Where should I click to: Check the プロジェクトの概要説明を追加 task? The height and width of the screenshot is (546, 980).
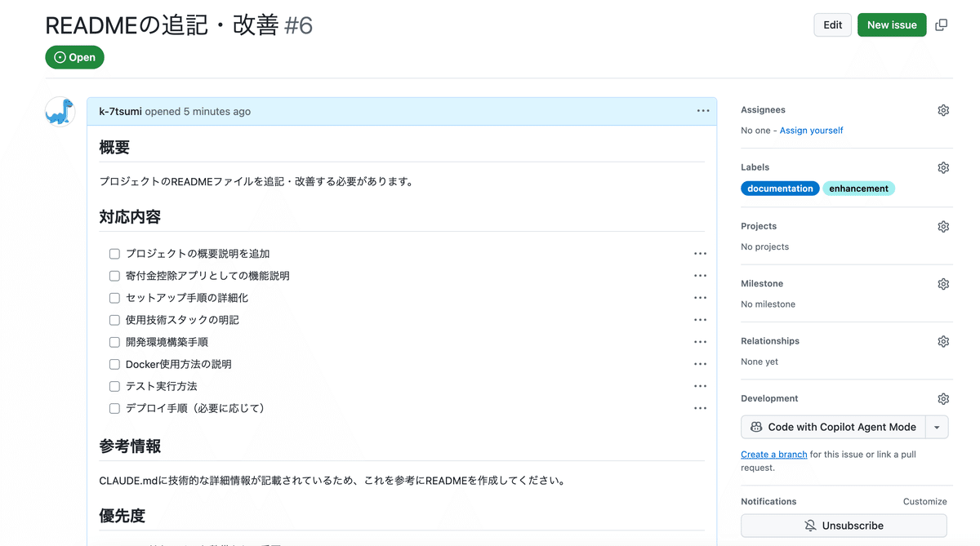pyautogui.click(x=114, y=253)
